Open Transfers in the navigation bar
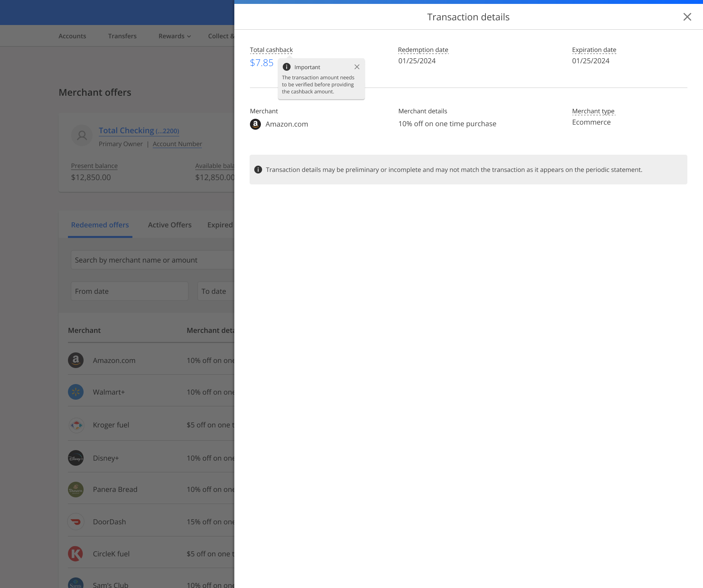The image size is (703, 588). [122, 36]
